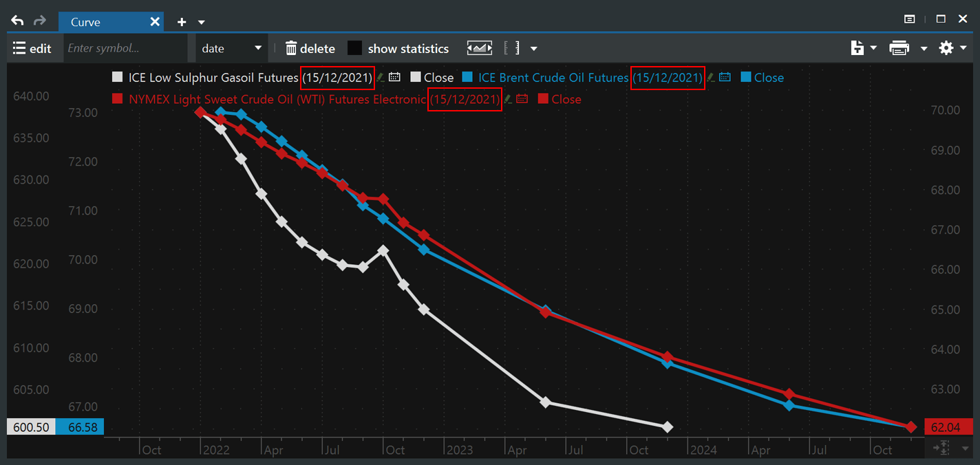Image resolution: width=980 pixels, height=465 pixels.
Task: Click the red Close field swatch for WTI
Action: click(543, 98)
